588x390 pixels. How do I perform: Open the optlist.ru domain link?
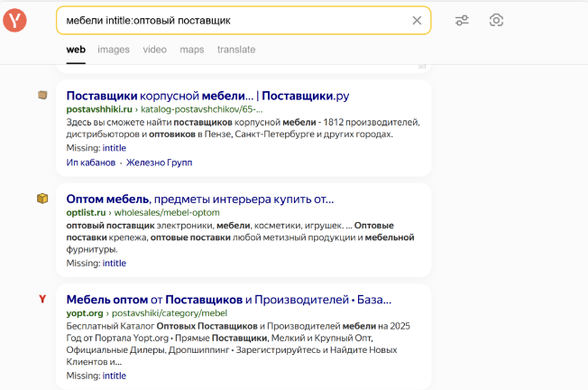pyautogui.click(x=86, y=212)
